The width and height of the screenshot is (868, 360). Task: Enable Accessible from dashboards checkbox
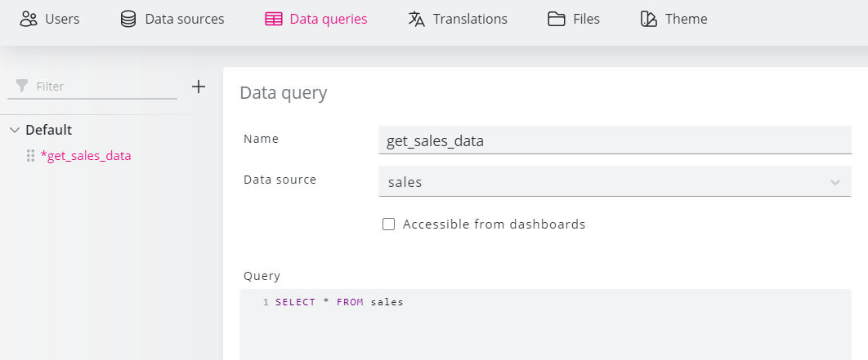[388, 224]
